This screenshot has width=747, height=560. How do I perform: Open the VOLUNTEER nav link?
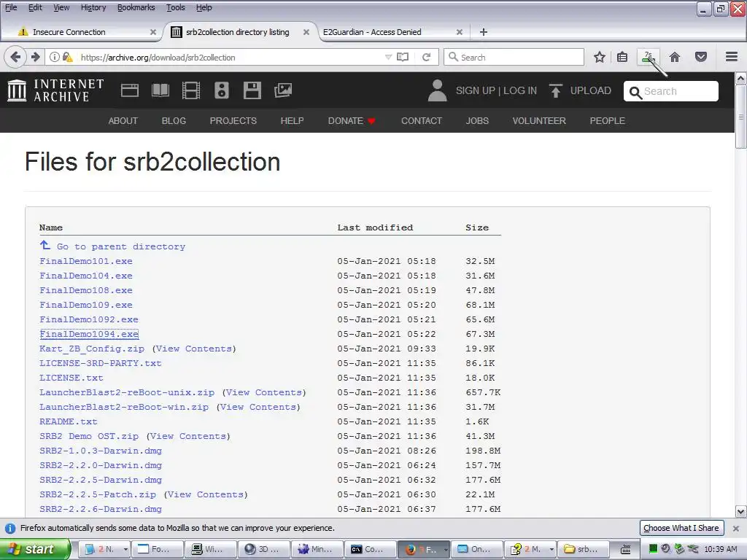click(x=539, y=121)
